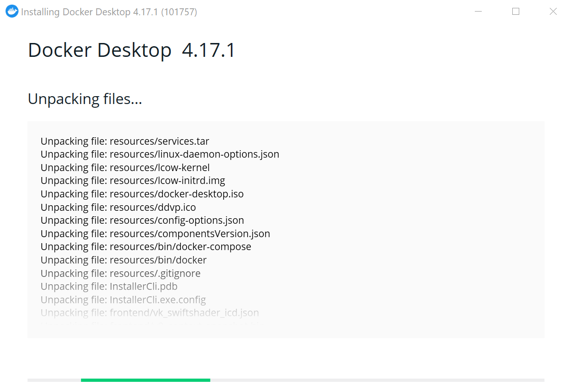Select the docker-desktop.iso log line
The image size is (572, 392).
click(142, 194)
